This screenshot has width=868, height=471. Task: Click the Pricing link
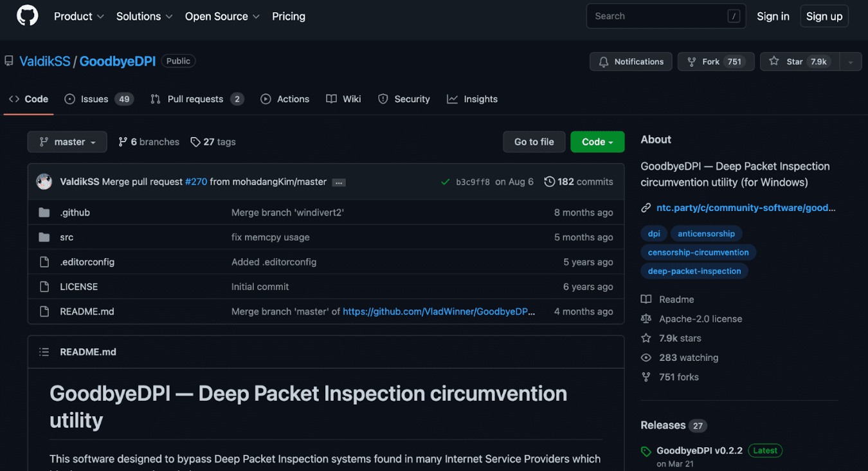click(289, 16)
